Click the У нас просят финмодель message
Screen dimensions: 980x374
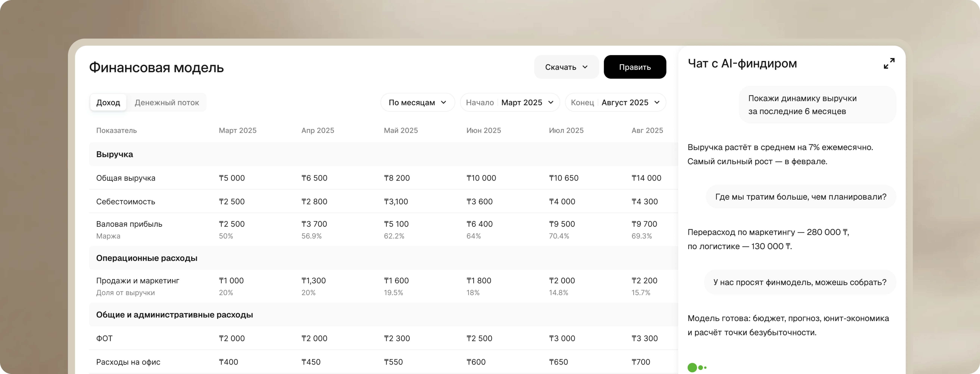(x=800, y=282)
